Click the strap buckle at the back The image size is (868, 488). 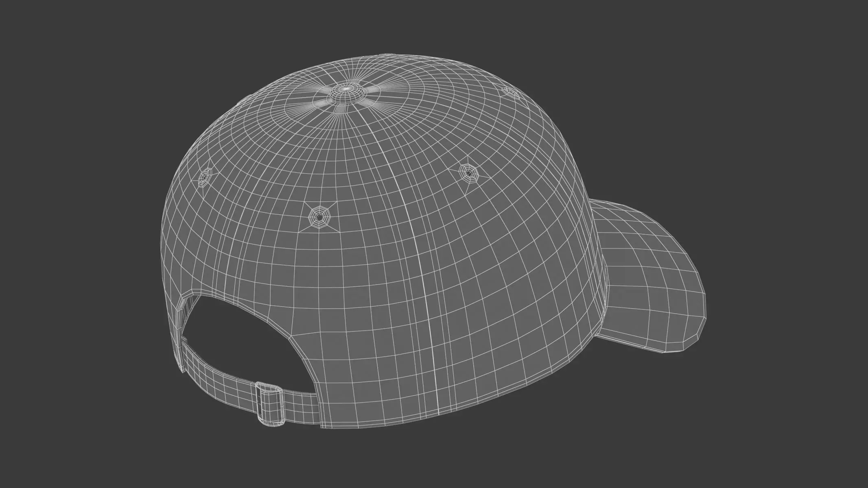269,405
